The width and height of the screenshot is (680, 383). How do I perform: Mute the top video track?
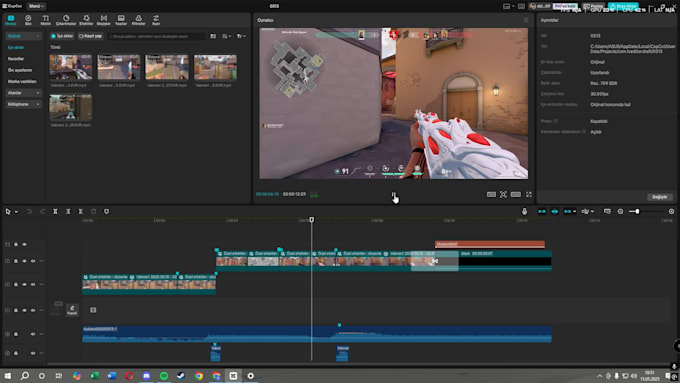(x=33, y=261)
